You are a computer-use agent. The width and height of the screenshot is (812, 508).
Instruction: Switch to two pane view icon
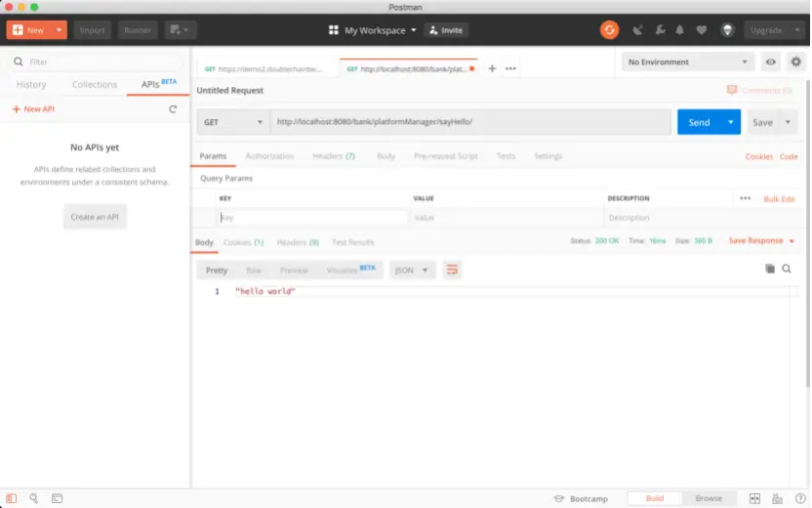click(755, 498)
